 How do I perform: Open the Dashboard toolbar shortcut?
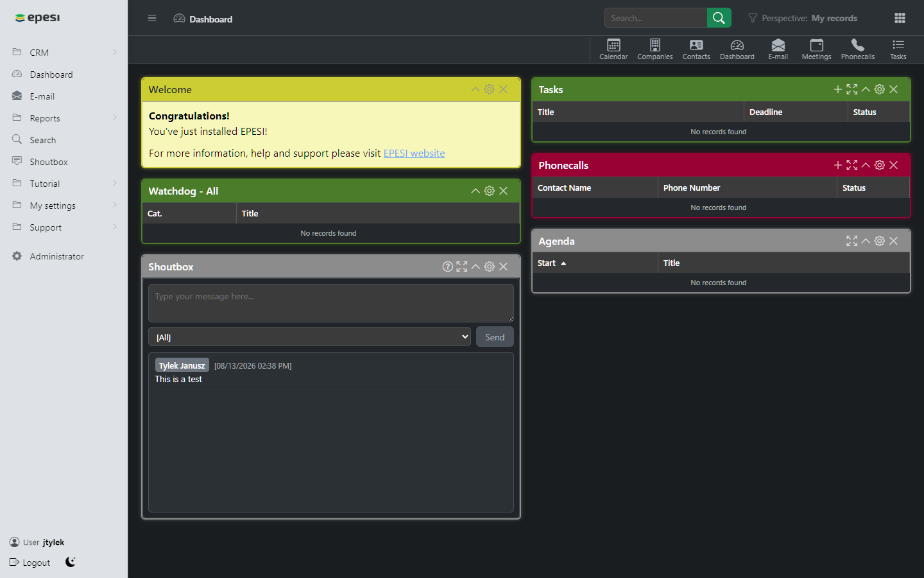[x=737, y=49]
